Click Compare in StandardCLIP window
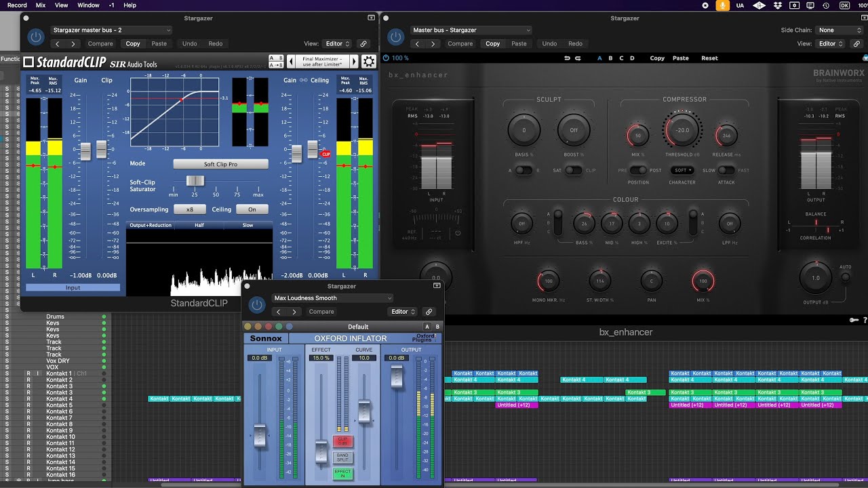Screen dimensions: 868x488 point(100,44)
